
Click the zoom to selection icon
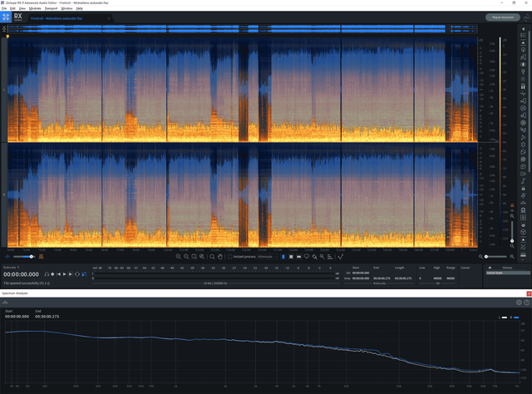(194, 257)
